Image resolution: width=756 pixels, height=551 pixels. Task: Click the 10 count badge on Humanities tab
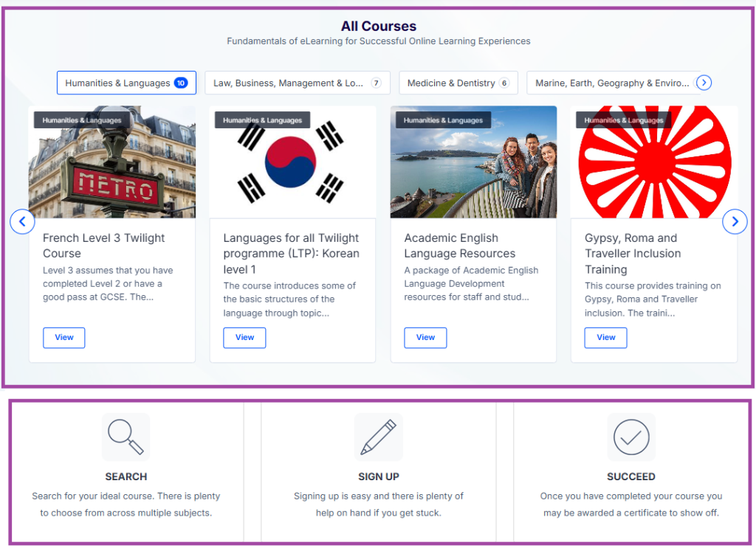click(181, 83)
